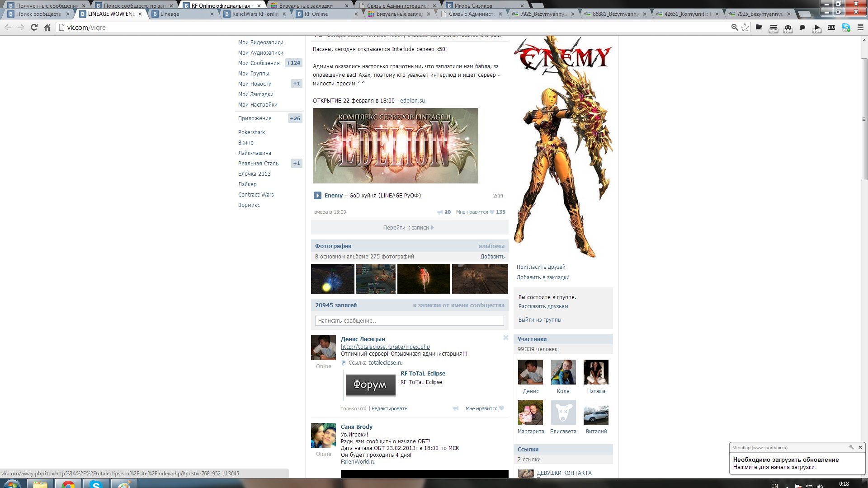Click Выйти из группы link
The width and height of the screenshot is (868, 488).
click(540, 320)
